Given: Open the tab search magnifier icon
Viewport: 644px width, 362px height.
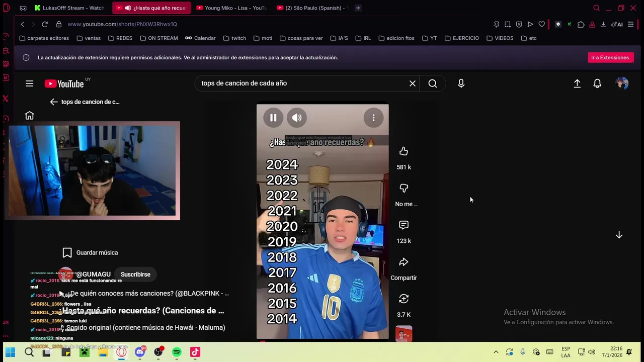Looking at the screenshot, I should pos(596,8).
